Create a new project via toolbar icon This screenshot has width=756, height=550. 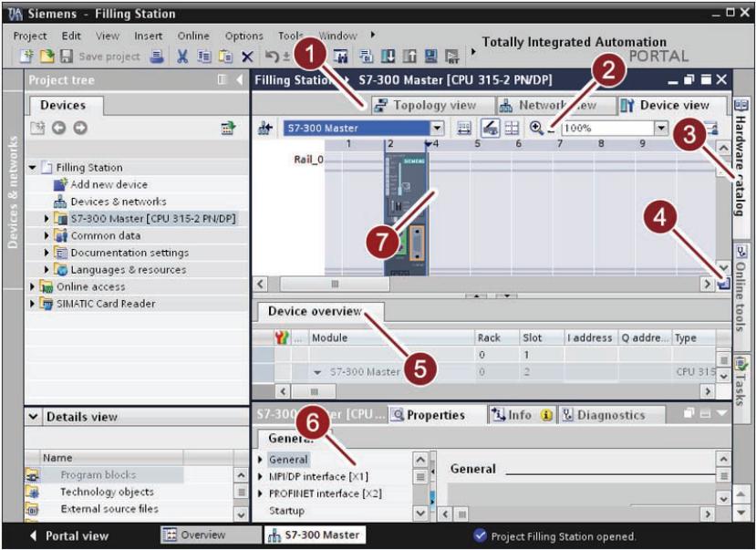coord(26,57)
